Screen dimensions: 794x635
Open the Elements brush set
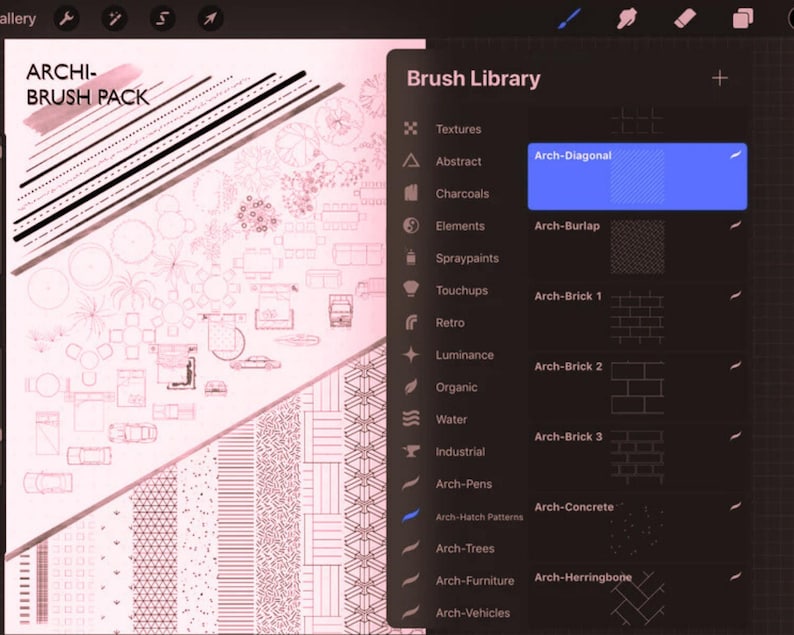click(460, 226)
